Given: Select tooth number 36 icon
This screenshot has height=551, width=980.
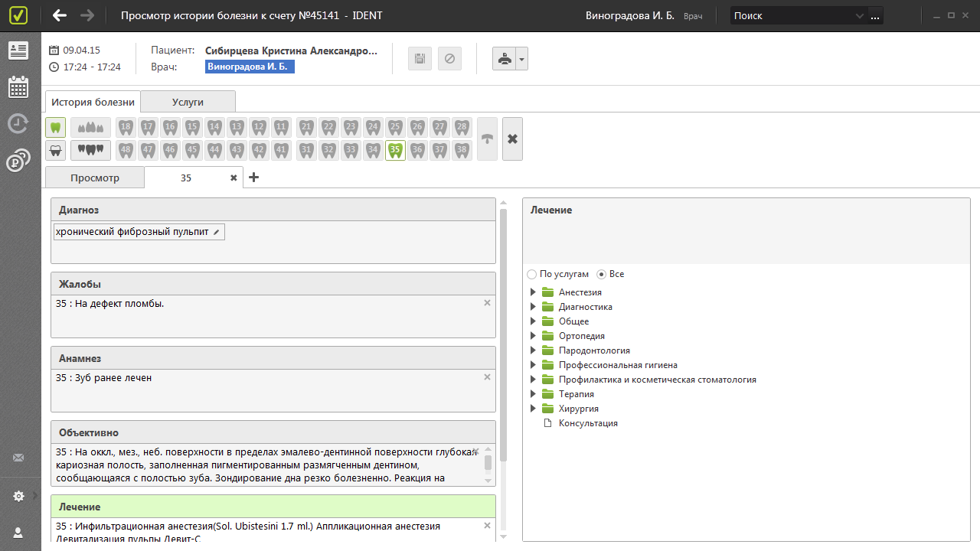Looking at the screenshot, I should [x=417, y=150].
